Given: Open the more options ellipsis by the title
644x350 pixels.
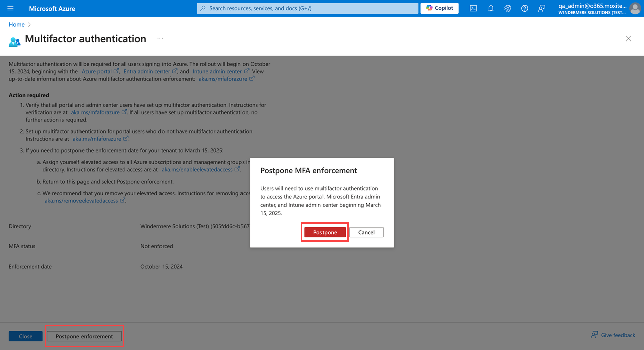Looking at the screenshot, I should coord(160,39).
